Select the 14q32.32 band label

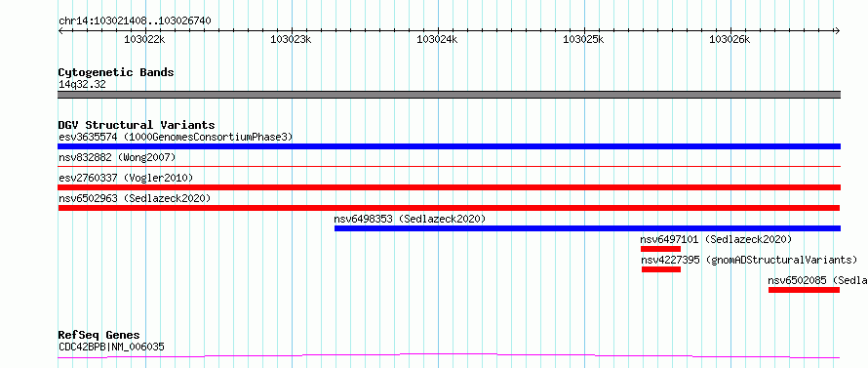(x=82, y=85)
